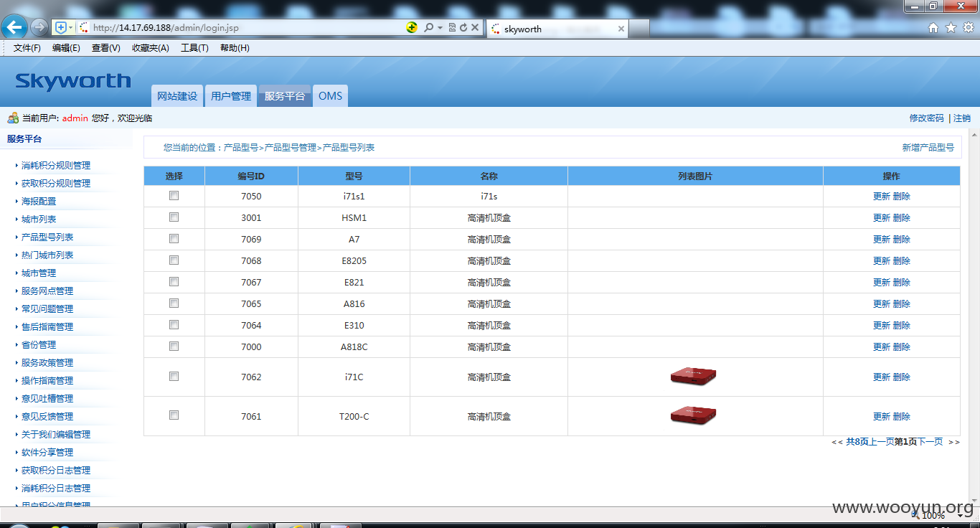Open the browser Home icon
Screen dimensions: 980x528
(933, 27)
